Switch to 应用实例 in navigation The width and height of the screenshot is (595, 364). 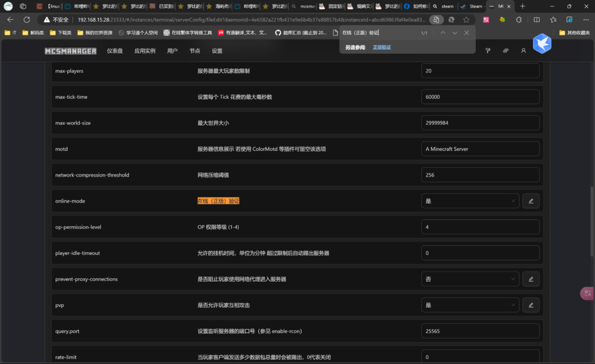(x=145, y=51)
